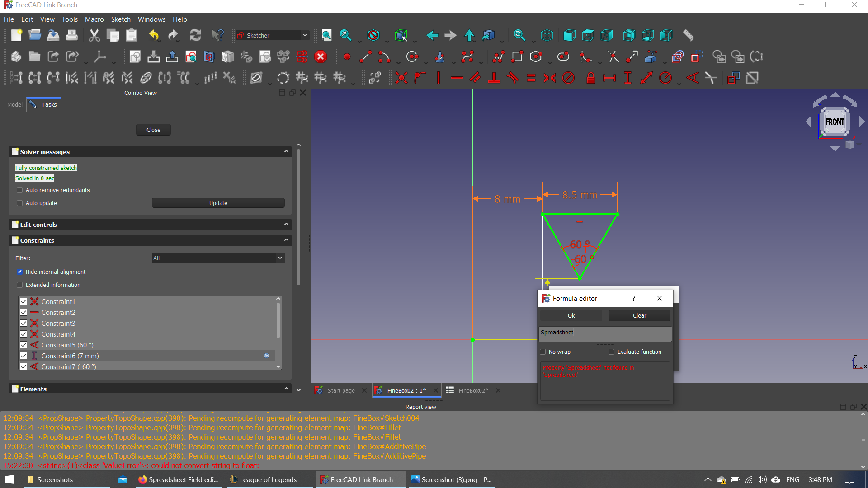Enable Auto update in Solver messages
This screenshot has width=868, height=488.
[x=19, y=203]
